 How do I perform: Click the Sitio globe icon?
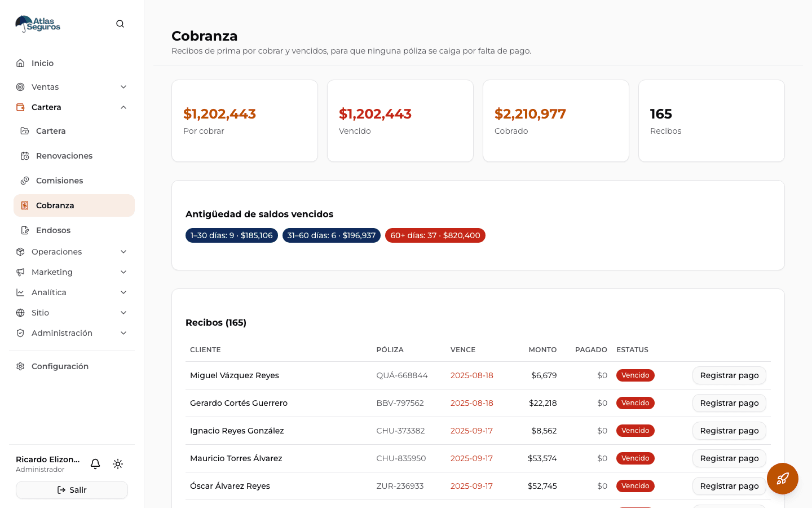pos(20,313)
